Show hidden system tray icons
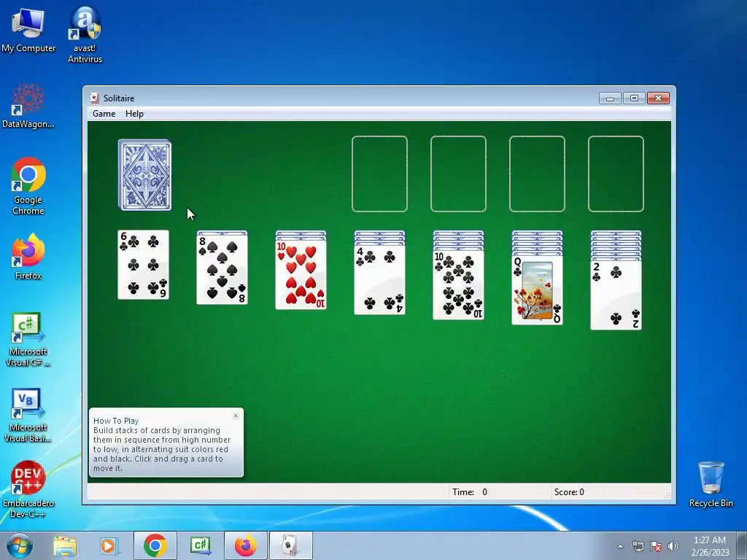747x560 pixels. click(x=620, y=546)
